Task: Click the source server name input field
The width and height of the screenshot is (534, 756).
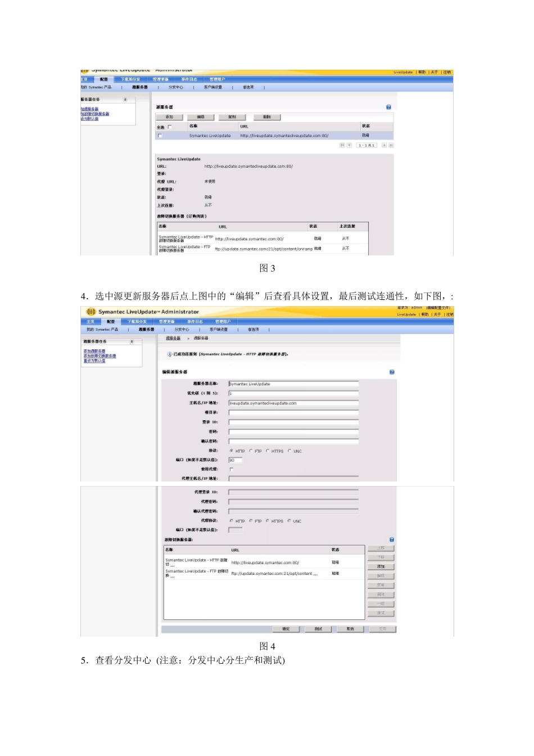Action: (293, 384)
